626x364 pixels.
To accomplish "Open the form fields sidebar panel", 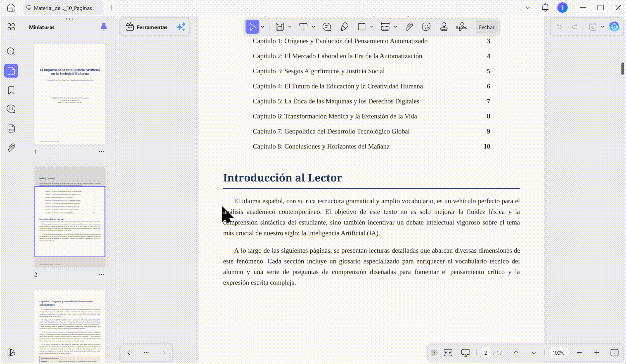I will click(11, 129).
